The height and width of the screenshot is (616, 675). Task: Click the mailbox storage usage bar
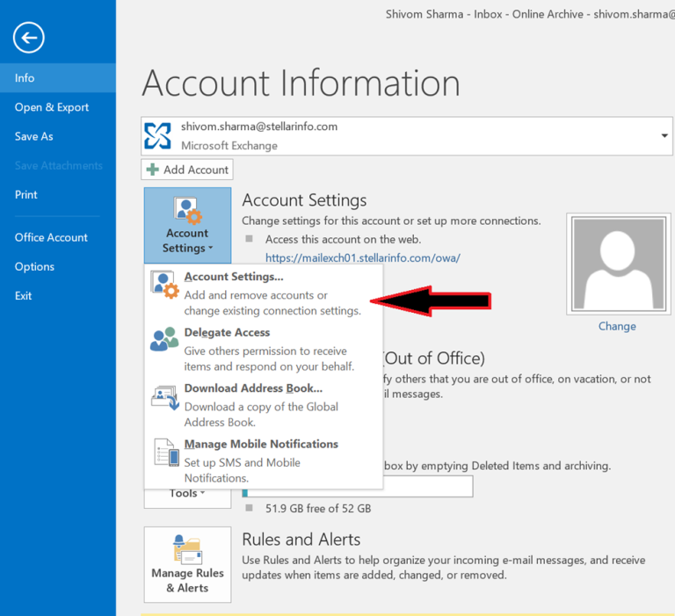[x=358, y=487]
